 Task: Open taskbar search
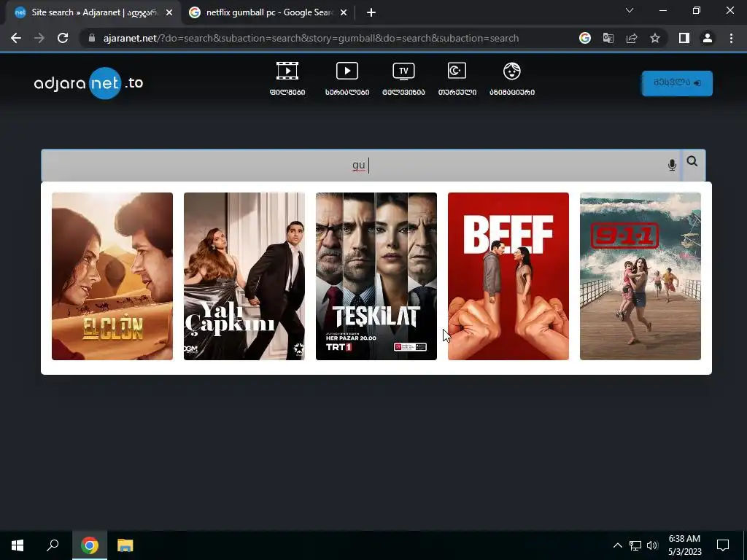pos(53,545)
